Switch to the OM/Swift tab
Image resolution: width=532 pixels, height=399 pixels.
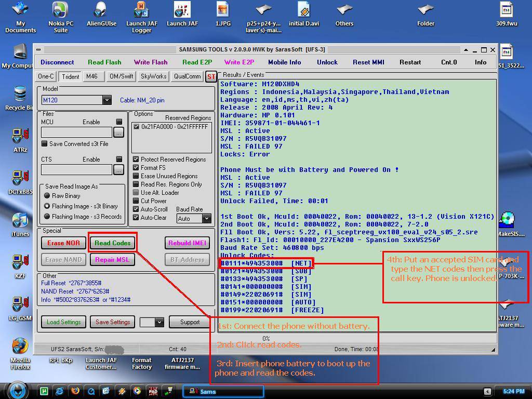point(122,76)
